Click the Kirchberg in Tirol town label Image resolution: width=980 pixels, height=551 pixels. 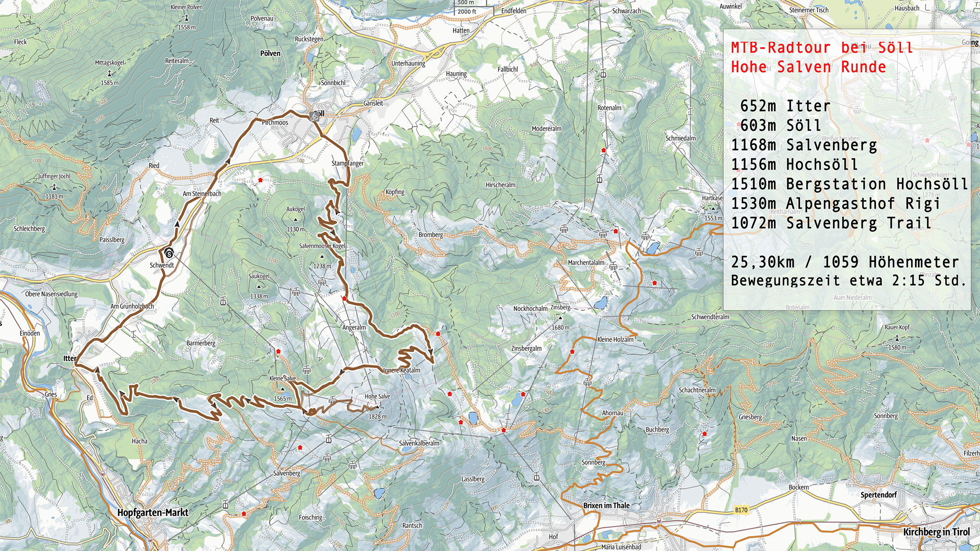point(936,531)
